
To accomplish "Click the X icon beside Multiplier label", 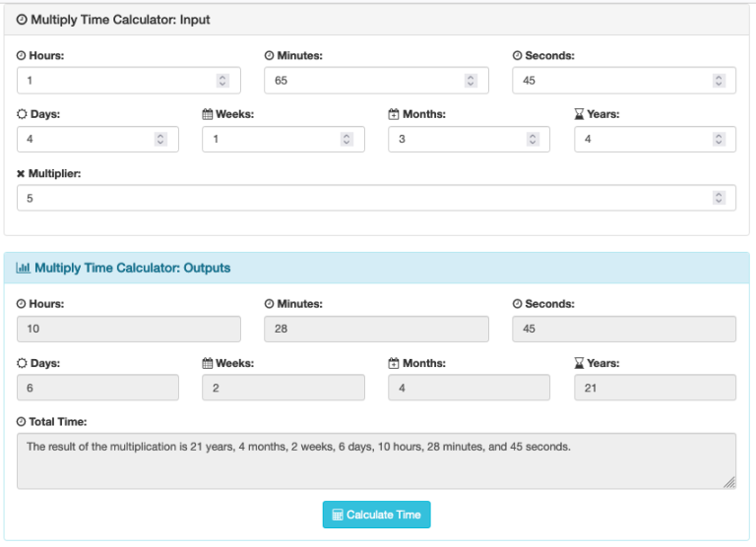I will pos(21,174).
